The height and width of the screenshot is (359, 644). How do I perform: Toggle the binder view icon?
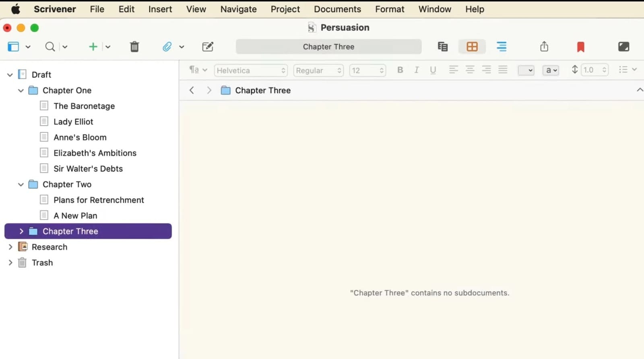pyautogui.click(x=13, y=47)
